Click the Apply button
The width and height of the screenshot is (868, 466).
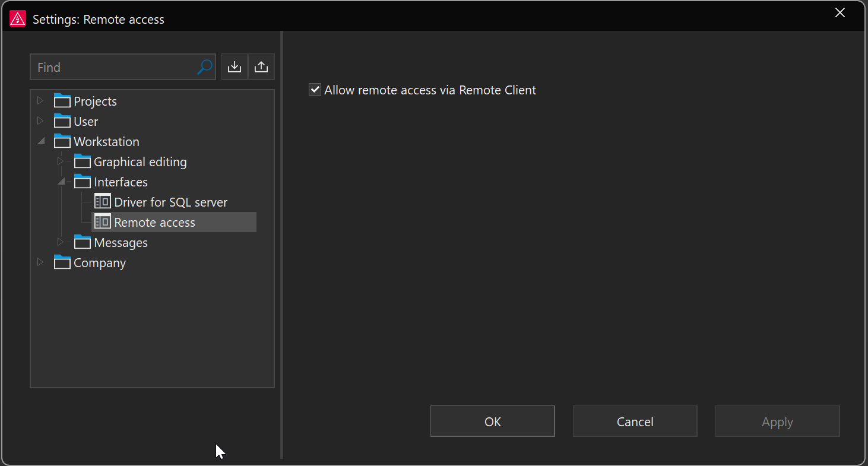pyautogui.click(x=778, y=421)
